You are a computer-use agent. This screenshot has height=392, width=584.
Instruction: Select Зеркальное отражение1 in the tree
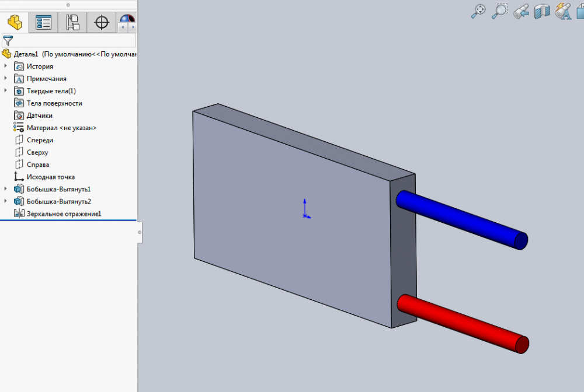[64, 214]
